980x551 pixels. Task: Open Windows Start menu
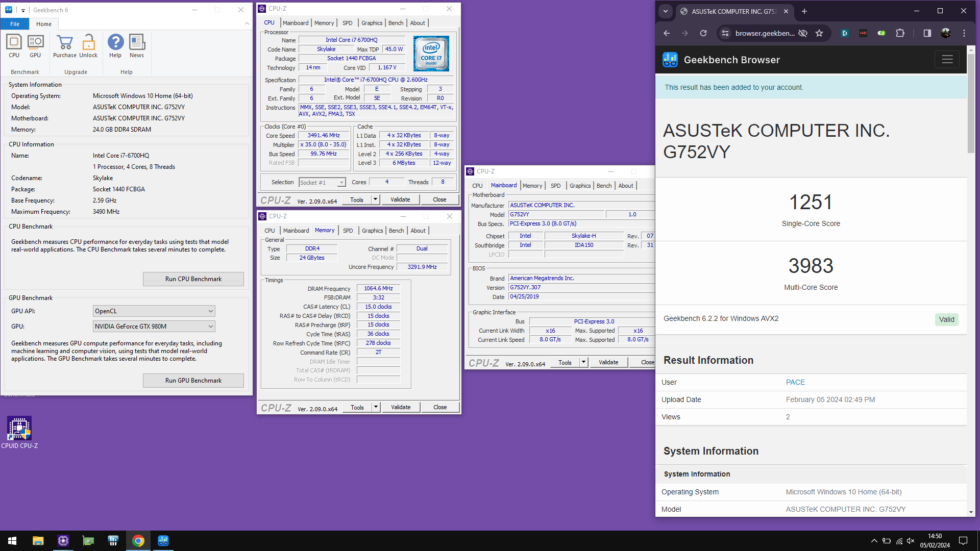[12, 541]
